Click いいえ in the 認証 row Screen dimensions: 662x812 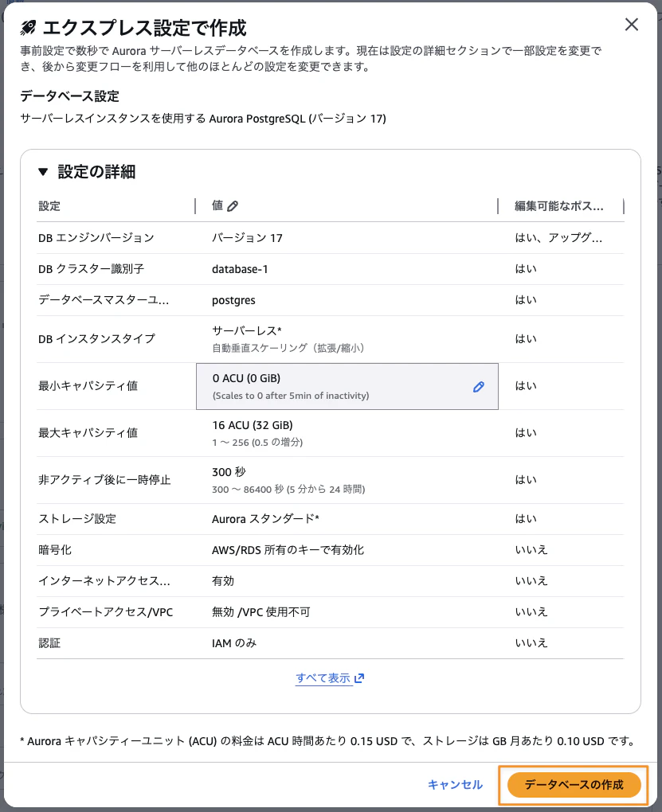tap(531, 643)
